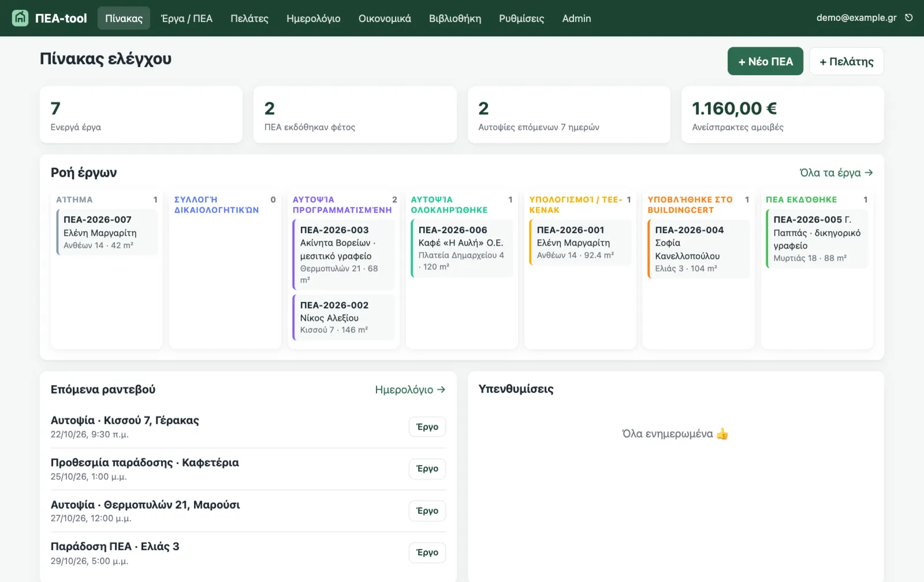
Task: Open project card ΠΕΑ-2026-007
Action: pyautogui.click(x=107, y=232)
